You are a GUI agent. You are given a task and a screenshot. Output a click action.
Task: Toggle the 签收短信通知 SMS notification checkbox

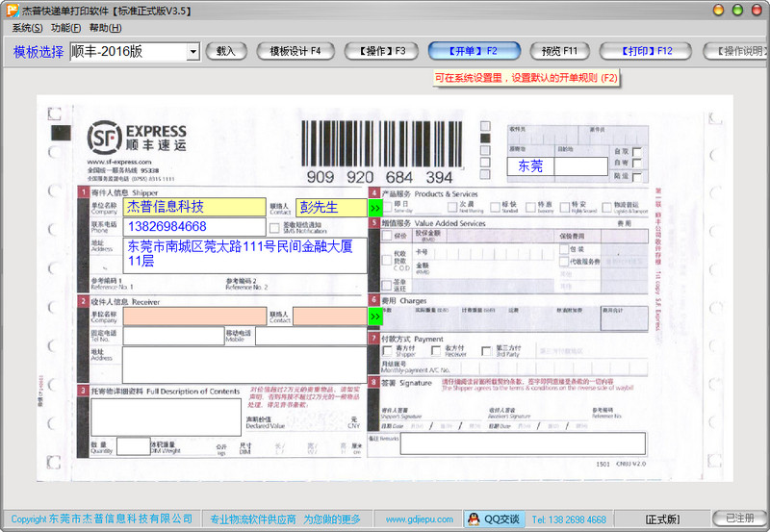[274, 228]
